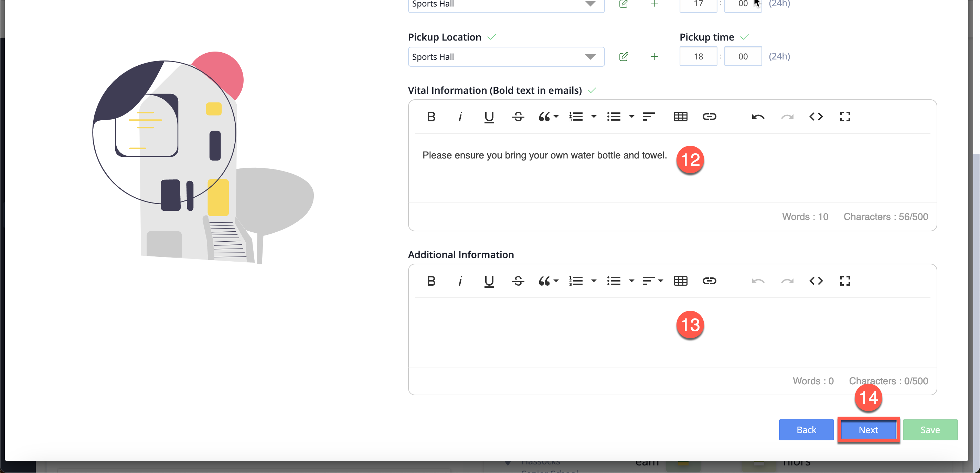Toggle bold in Additional Information editor

pos(431,281)
